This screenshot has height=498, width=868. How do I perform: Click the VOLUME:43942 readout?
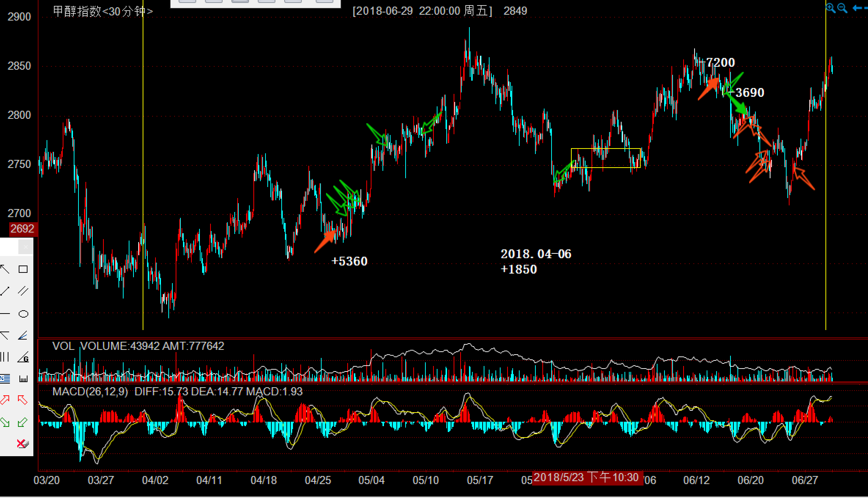tap(120, 346)
